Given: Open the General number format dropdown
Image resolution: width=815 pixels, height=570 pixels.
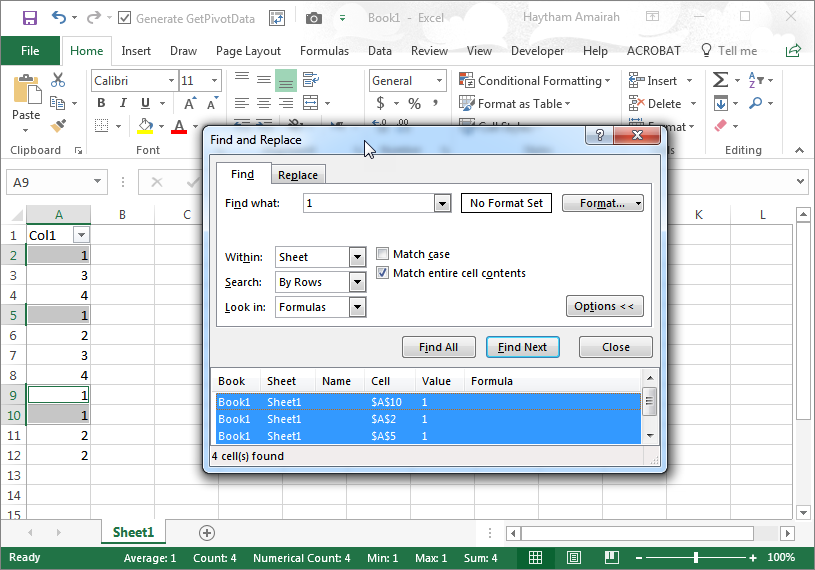Looking at the screenshot, I should tap(439, 81).
